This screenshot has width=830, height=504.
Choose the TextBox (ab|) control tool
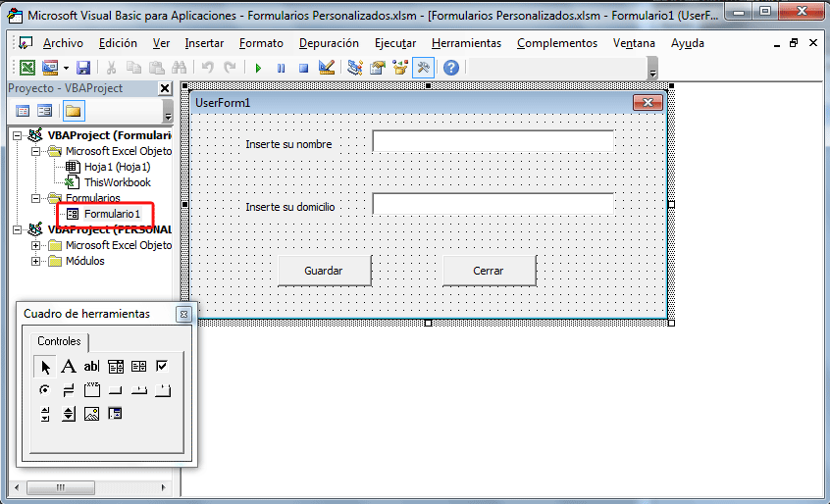91,367
